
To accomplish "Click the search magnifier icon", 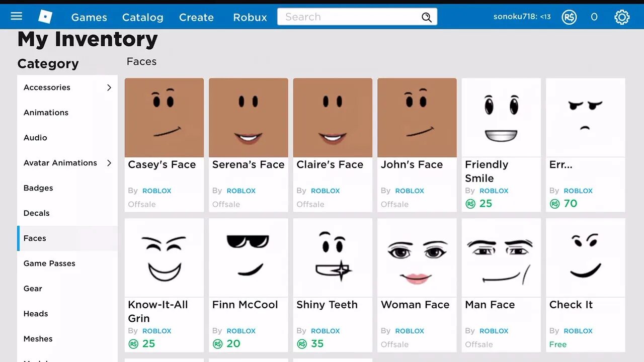I will [x=426, y=18].
